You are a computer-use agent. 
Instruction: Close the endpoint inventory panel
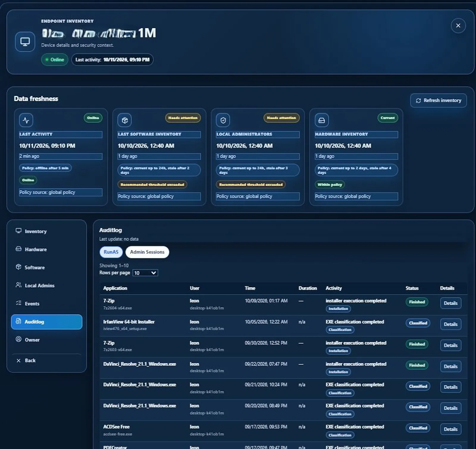(x=458, y=26)
